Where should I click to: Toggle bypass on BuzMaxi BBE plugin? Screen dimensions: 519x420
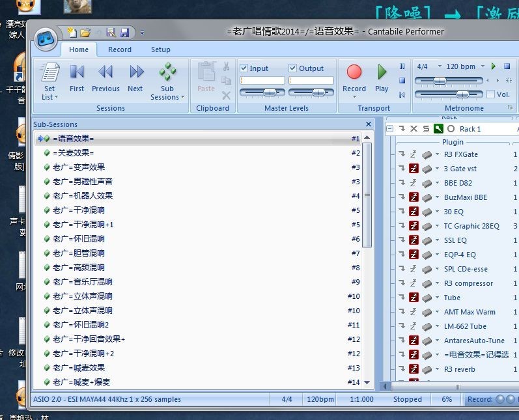[x=414, y=197]
